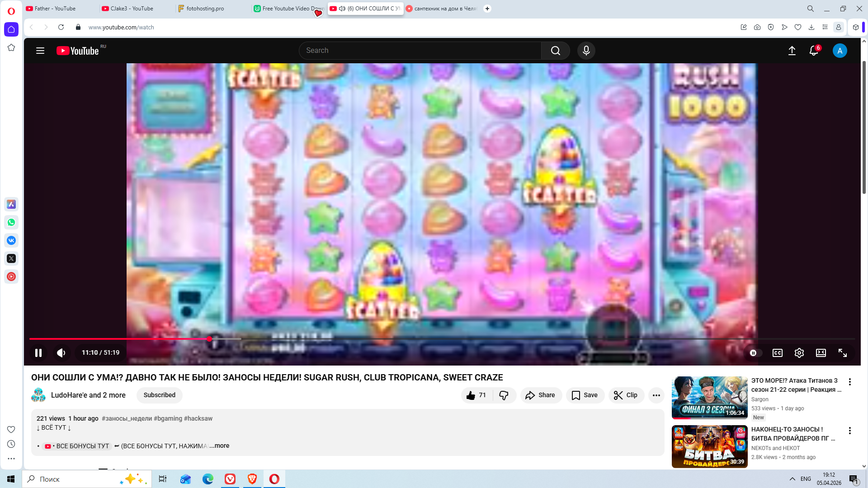This screenshot has width=868, height=488.
Task: Open VK messenger in Opera sidebar
Action: [x=11, y=240]
